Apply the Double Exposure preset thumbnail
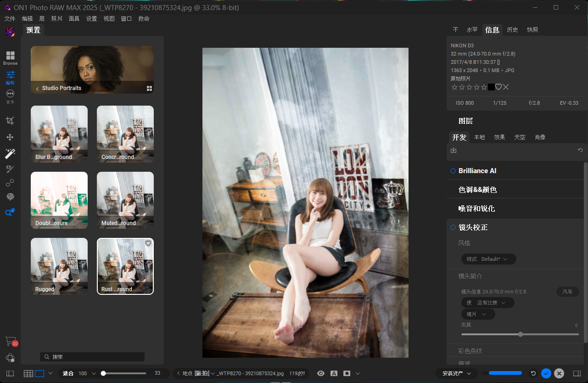588x383 pixels. (x=59, y=200)
